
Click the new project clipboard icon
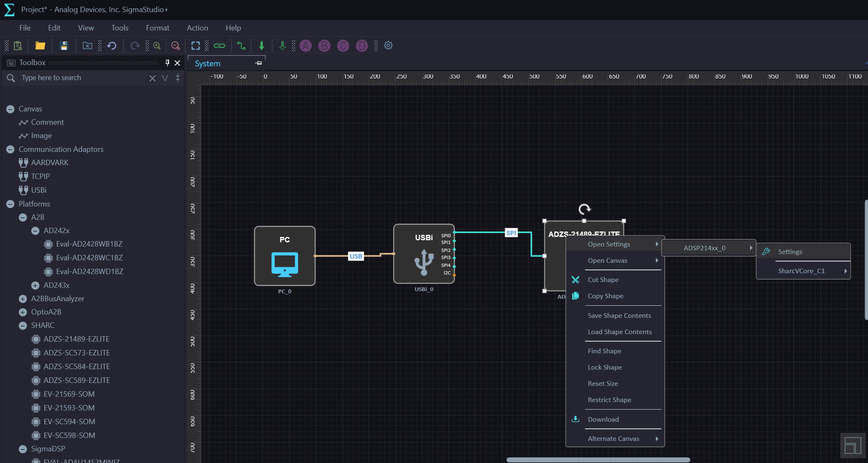[x=18, y=45]
